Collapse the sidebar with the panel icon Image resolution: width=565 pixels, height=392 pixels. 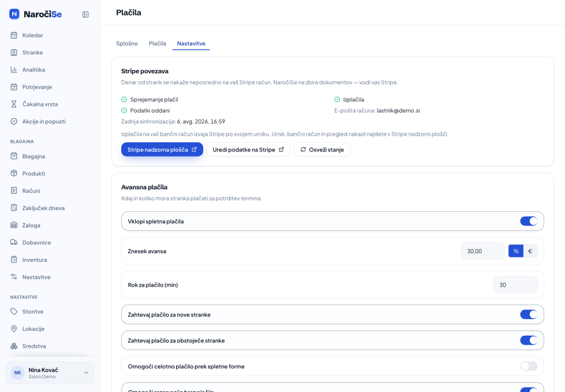coord(86,14)
